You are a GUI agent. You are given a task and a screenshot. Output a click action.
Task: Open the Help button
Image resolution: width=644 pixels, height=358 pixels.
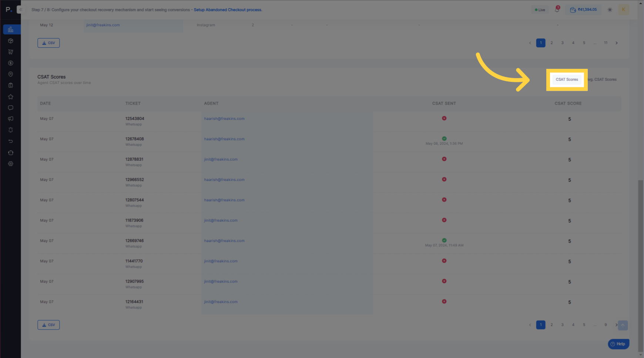618,344
